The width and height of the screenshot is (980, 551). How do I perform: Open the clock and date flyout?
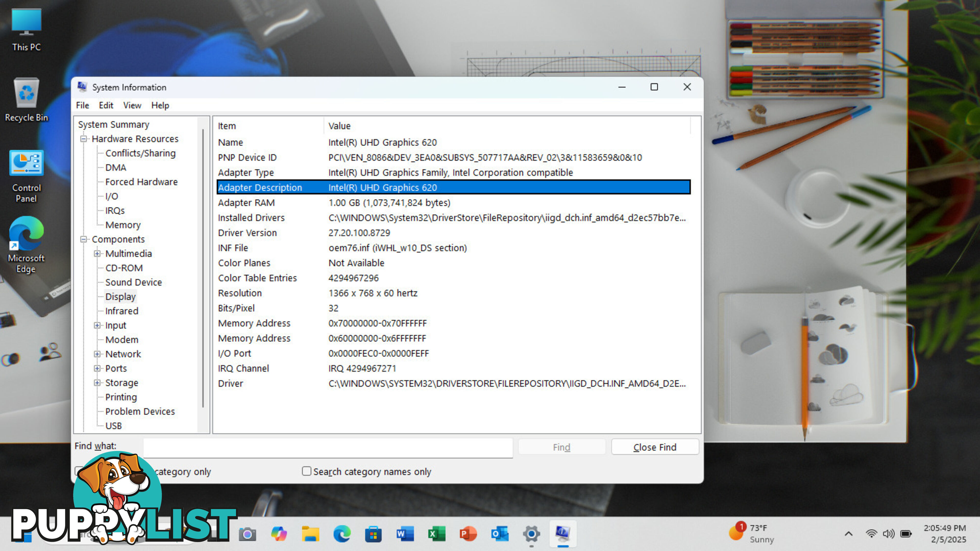(x=945, y=533)
